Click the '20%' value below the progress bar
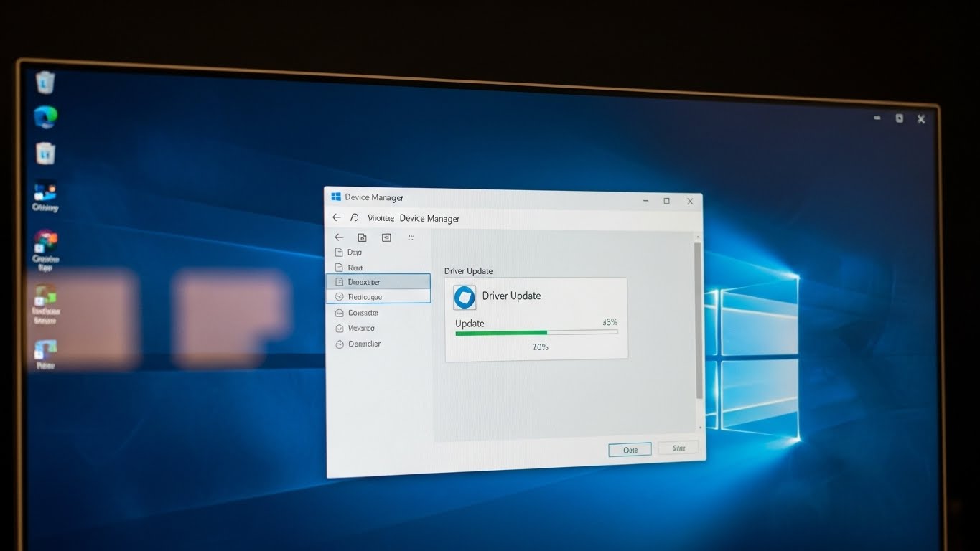The width and height of the screenshot is (980, 551). coord(540,347)
